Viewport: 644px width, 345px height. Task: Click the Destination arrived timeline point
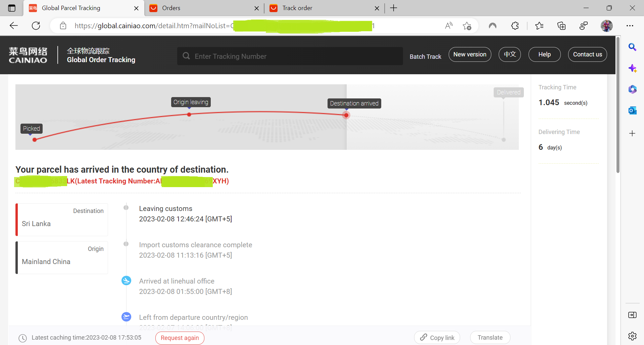346,115
